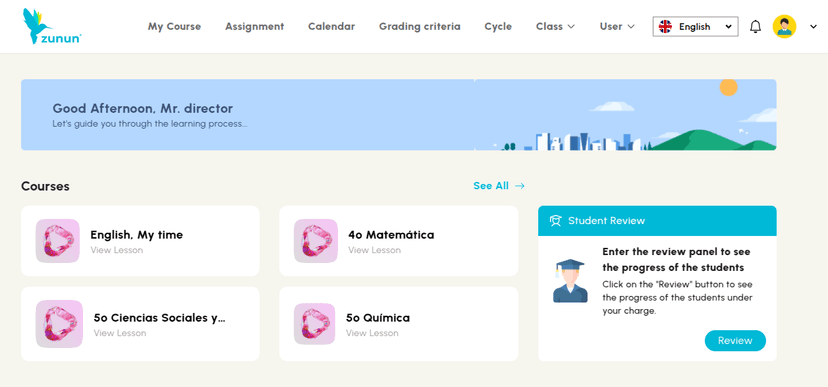
Task: Open the My Course menu item
Action: coord(174,26)
